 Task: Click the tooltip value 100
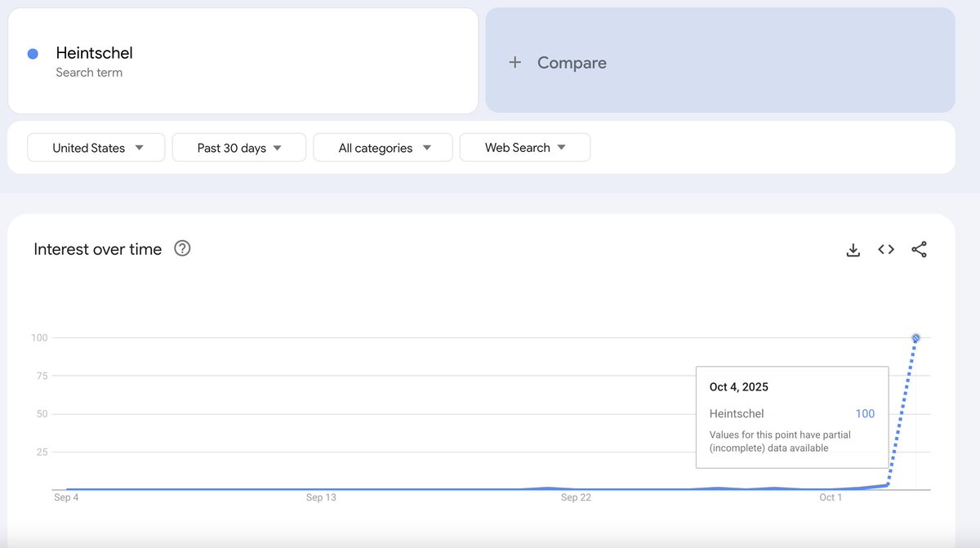(x=865, y=414)
